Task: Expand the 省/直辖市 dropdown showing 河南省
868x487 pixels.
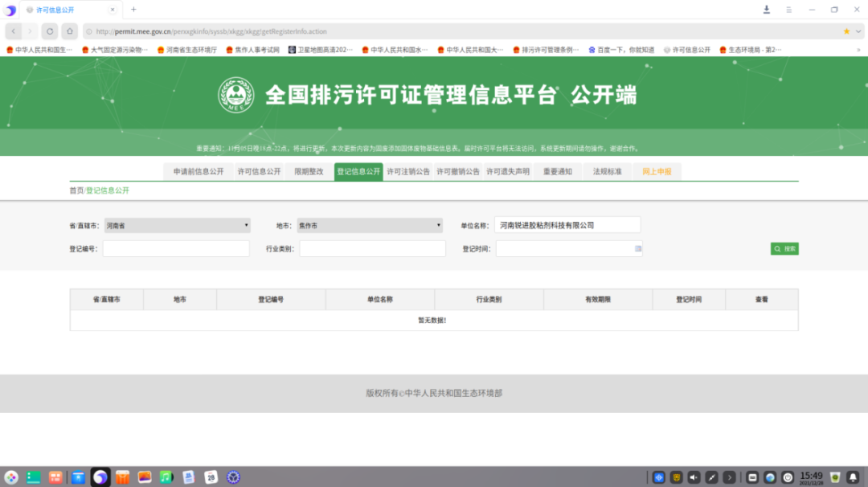Action: pos(177,226)
